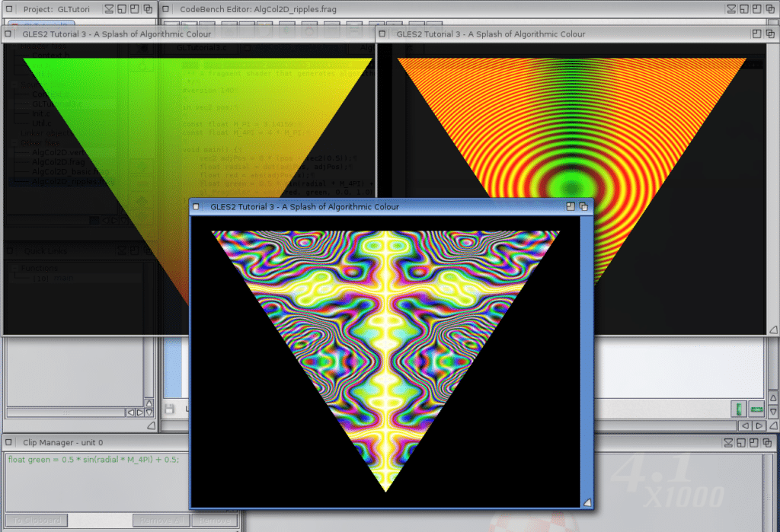Click the Project window's size gadget
This screenshot has width=780, height=532.
pyautogui.click(x=152, y=425)
